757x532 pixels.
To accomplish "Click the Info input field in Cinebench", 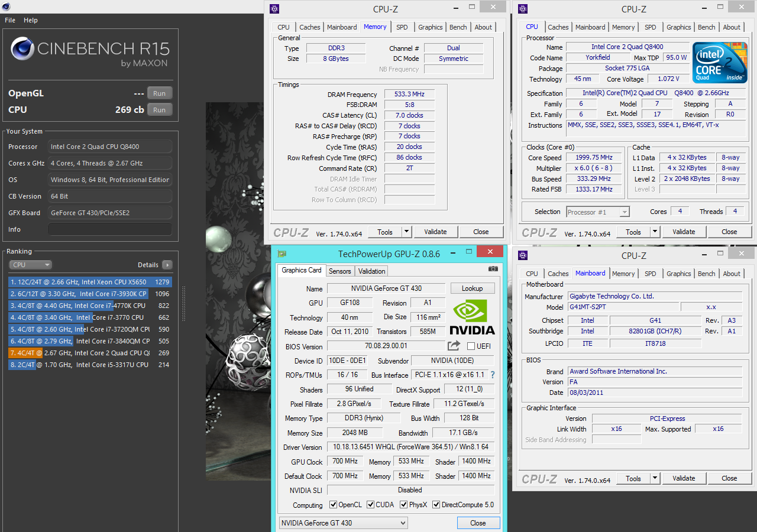I will pyautogui.click(x=110, y=229).
